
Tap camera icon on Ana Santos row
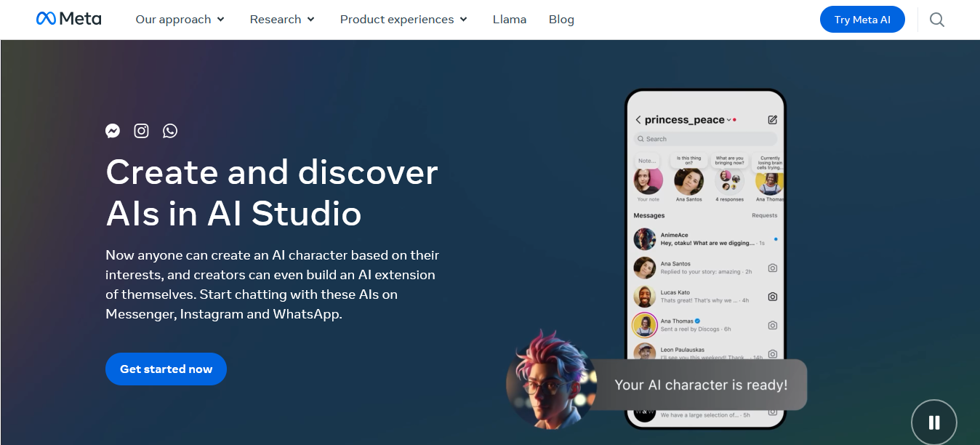click(772, 268)
